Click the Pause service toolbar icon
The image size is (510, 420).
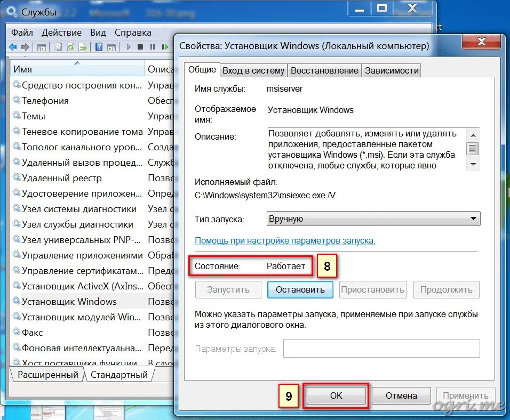[x=152, y=47]
